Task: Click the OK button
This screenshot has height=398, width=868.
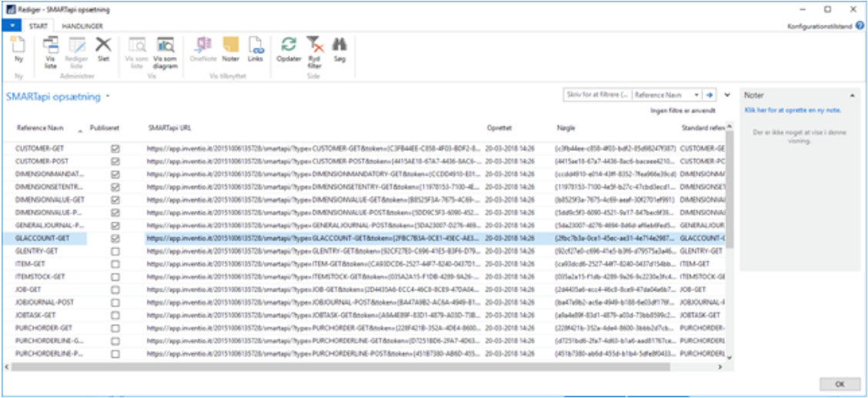Action: pos(840,383)
